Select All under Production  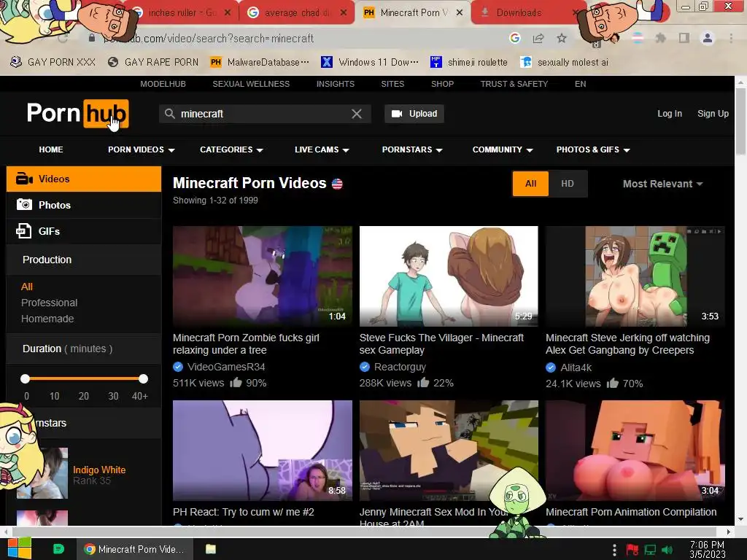pyautogui.click(x=27, y=287)
